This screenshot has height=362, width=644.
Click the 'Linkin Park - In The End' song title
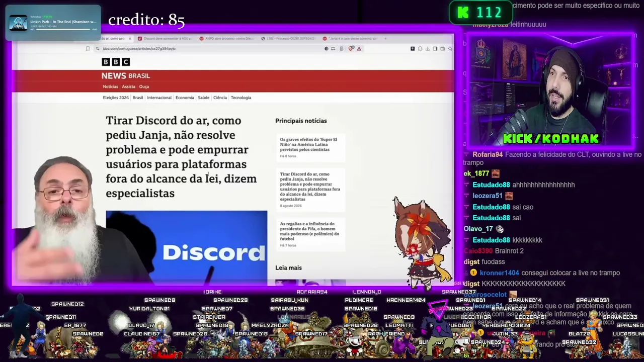pos(63,22)
